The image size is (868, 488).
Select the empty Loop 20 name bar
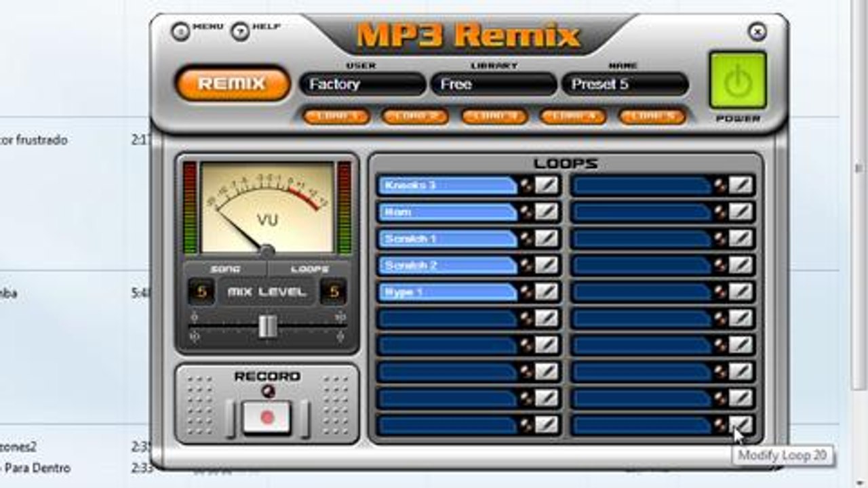click(x=642, y=425)
